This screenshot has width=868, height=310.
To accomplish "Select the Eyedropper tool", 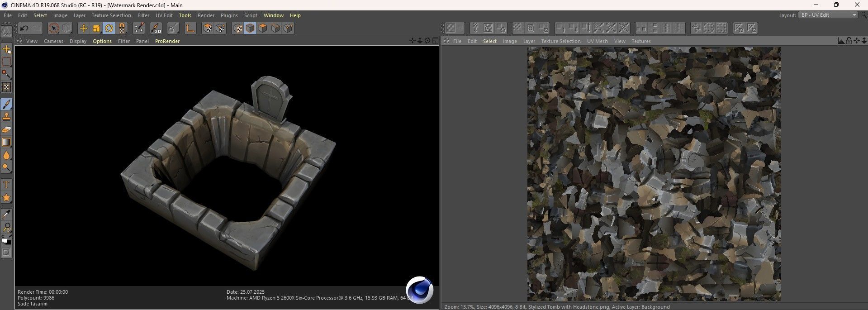I will click(x=6, y=214).
